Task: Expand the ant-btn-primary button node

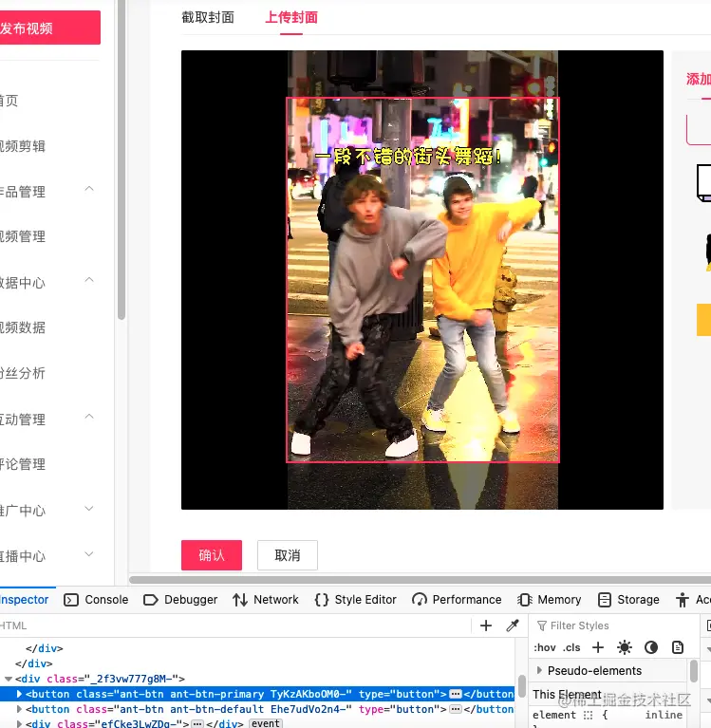Action: pos(19,694)
